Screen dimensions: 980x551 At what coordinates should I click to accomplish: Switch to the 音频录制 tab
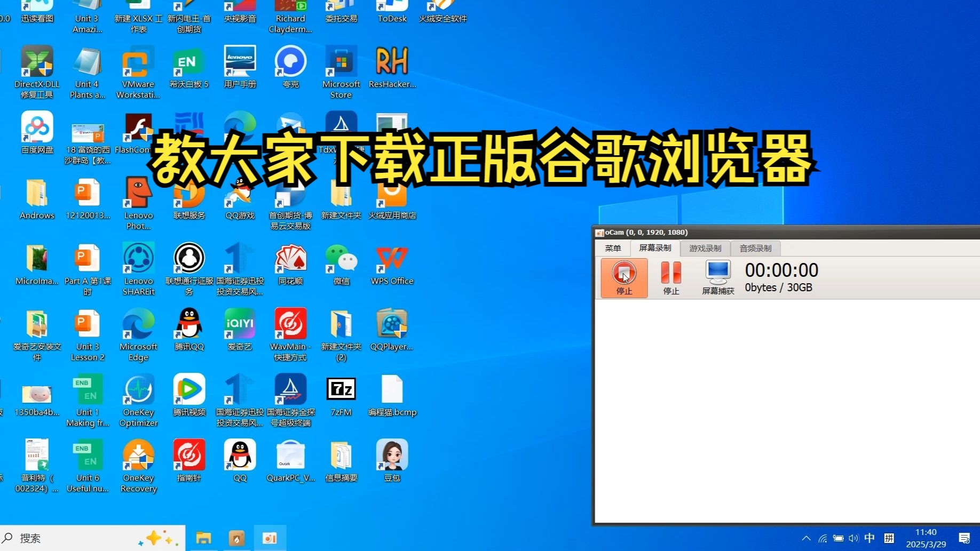point(755,248)
